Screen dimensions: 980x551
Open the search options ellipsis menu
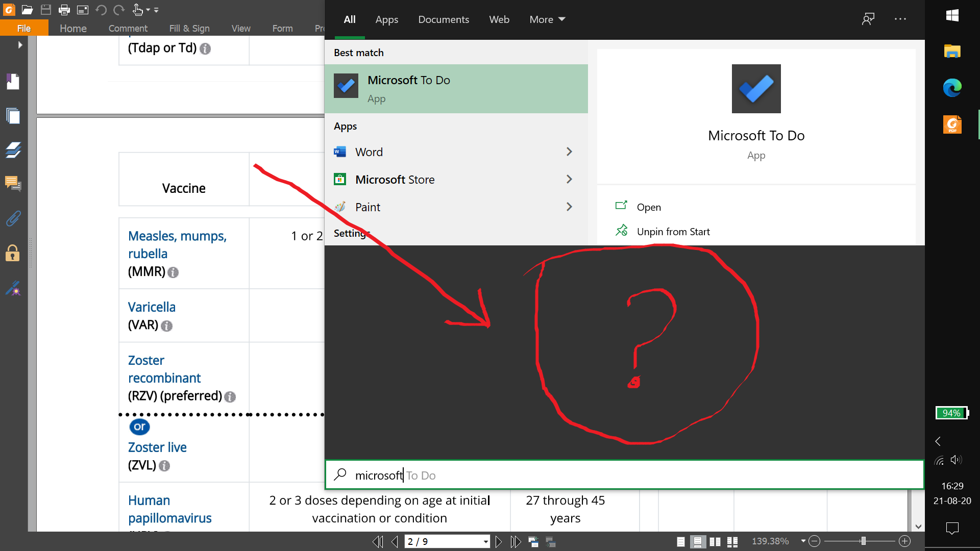pos(900,19)
